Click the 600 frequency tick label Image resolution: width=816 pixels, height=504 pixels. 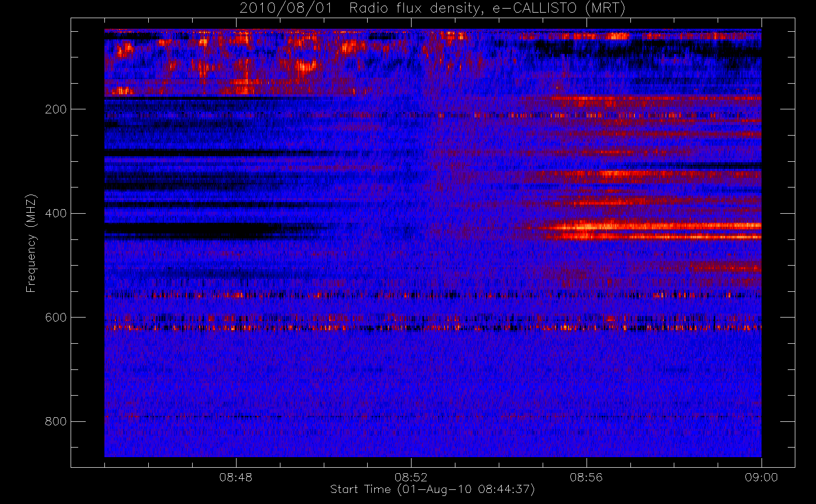click(x=55, y=318)
